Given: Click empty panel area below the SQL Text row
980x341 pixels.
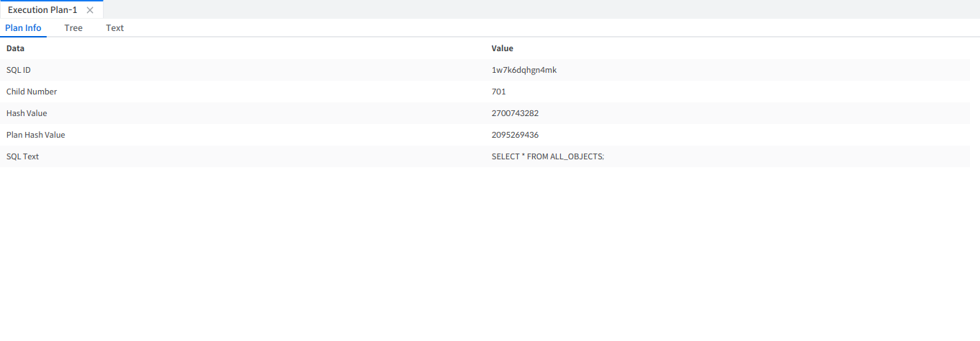Looking at the screenshot, I should pos(490,252).
